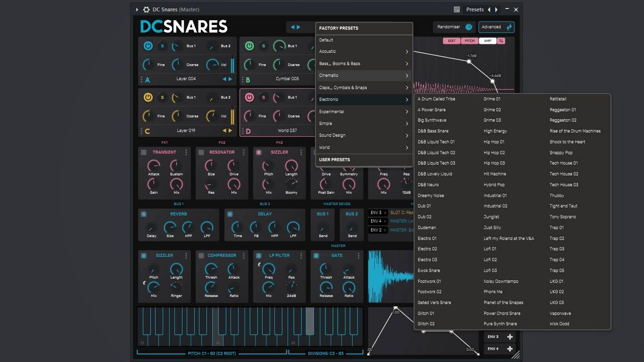Expand the Acoustic preset category
The height and width of the screenshot is (362, 644).
364,51
